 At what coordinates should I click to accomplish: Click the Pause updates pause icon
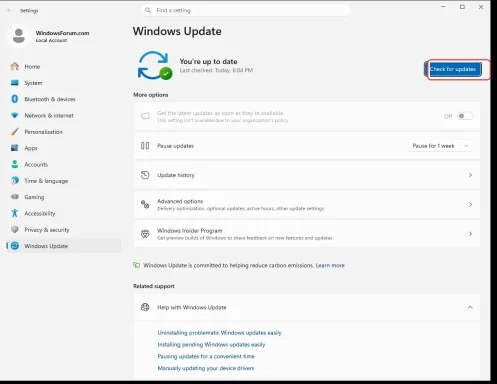point(145,146)
